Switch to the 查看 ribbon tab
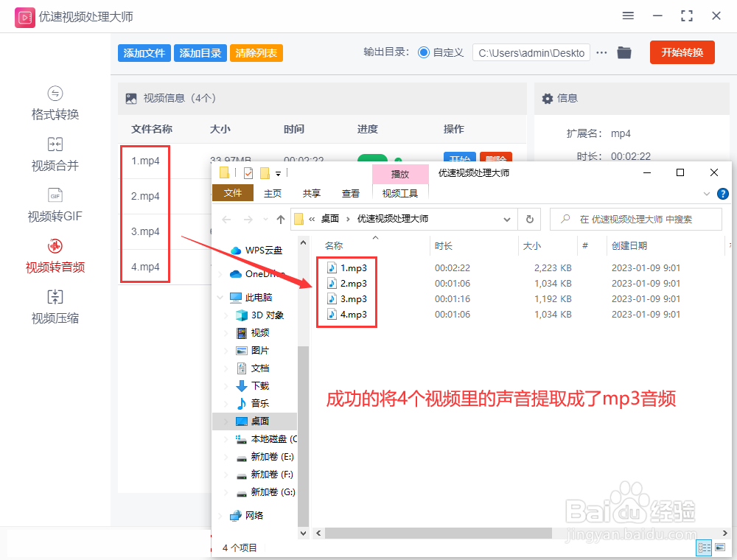737x560 pixels. point(351,193)
